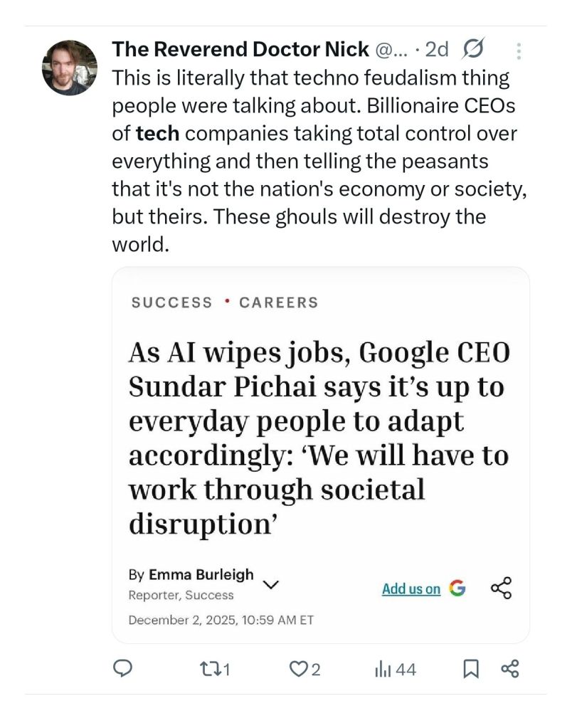
Task: Select the CAREERS category label
Action: (279, 302)
